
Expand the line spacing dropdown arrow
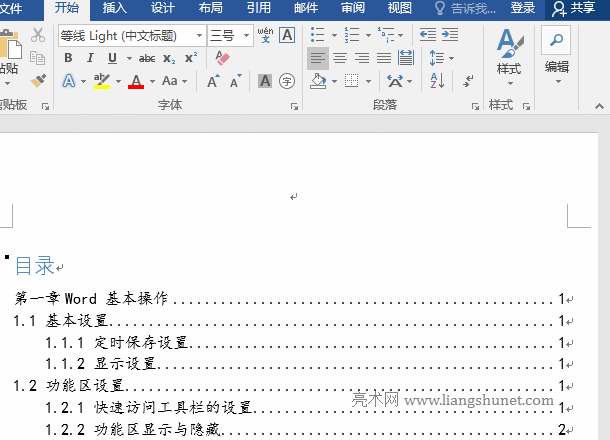click(x=451, y=58)
